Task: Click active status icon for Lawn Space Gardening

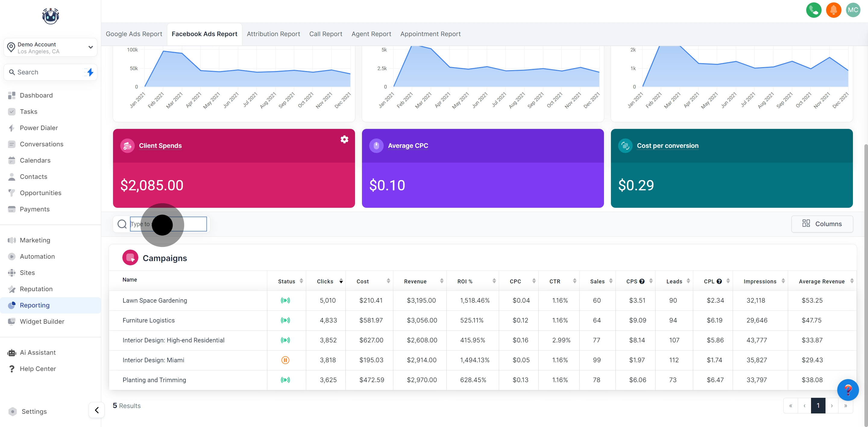Action: (x=285, y=301)
